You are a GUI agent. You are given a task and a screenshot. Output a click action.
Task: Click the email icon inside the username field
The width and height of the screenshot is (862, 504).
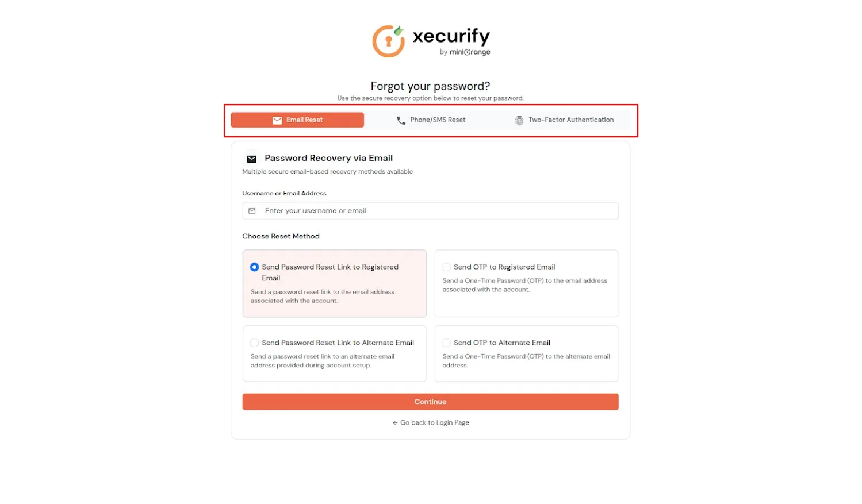click(252, 211)
